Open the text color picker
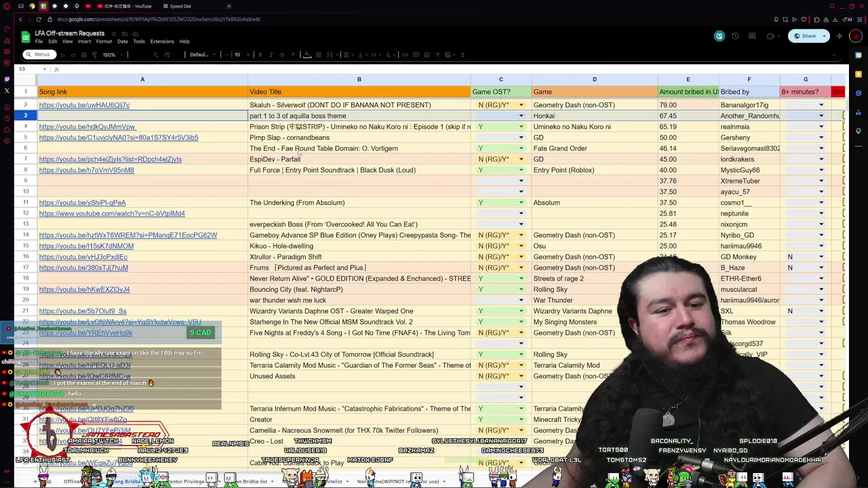The width and height of the screenshot is (868, 488). 293,54
